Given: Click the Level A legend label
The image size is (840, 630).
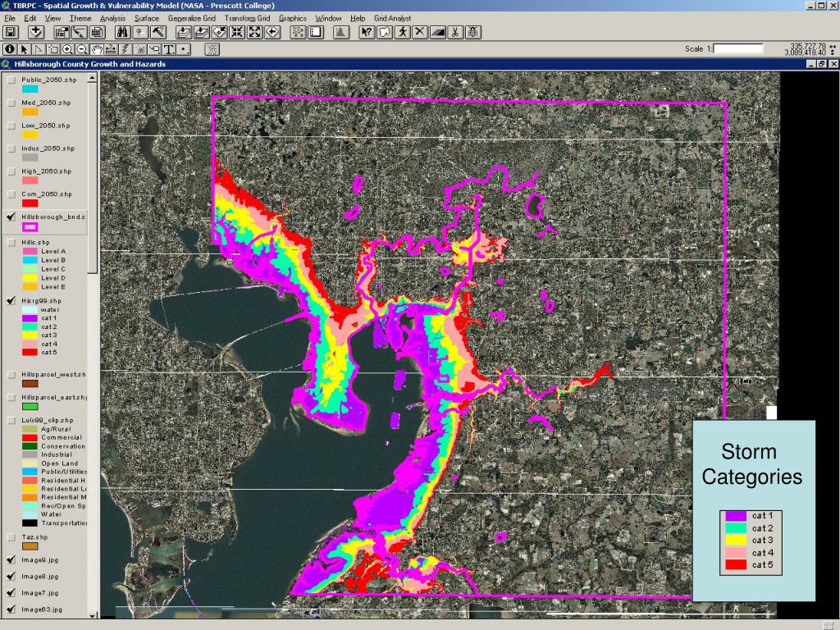Looking at the screenshot, I should coord(53,251).
